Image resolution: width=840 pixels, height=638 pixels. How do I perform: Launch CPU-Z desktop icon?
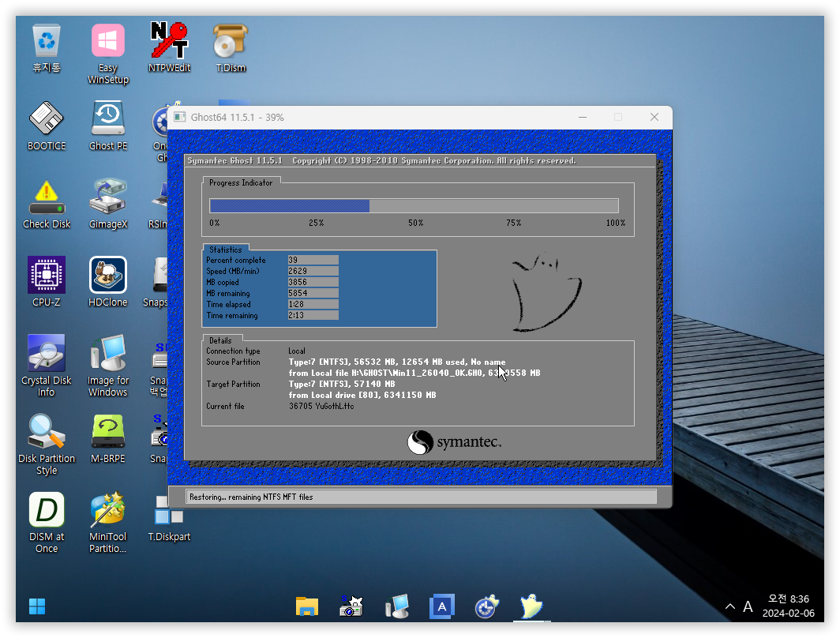tap(47, 283)
